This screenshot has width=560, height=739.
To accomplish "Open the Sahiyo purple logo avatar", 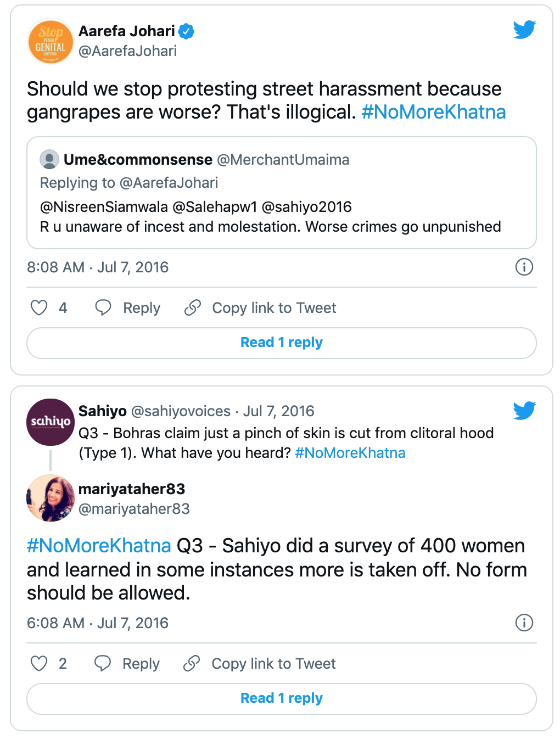I will point(51,422).
